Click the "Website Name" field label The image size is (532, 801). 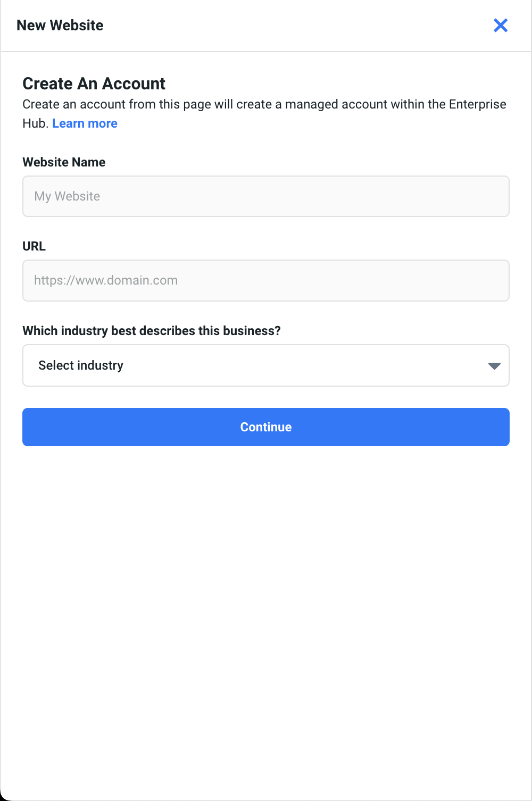pyautogui.click(x=64, y=162)
